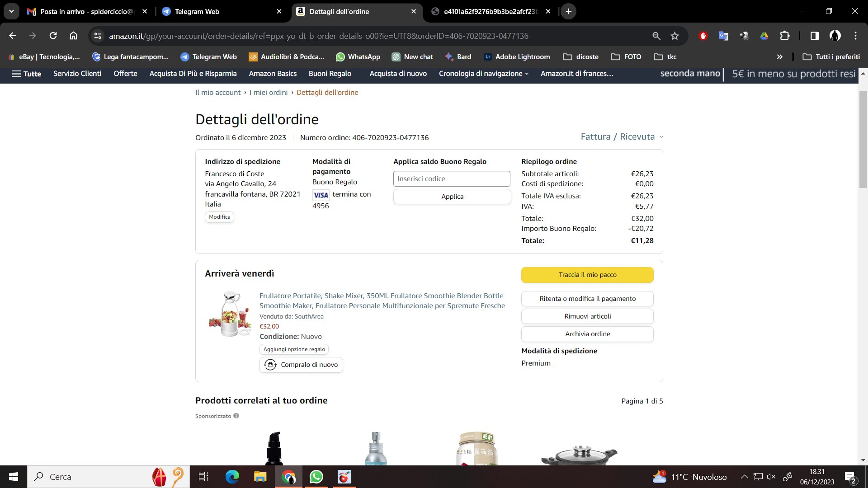Image resolution: width=868 pixels, height=488 pixels.
Task: Open the Cronologia di navigazione dropdown
Action: [483, 74]
